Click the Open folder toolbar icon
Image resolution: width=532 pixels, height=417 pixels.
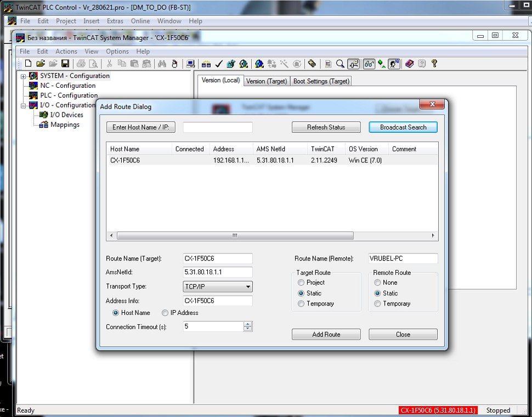[41, 64]
